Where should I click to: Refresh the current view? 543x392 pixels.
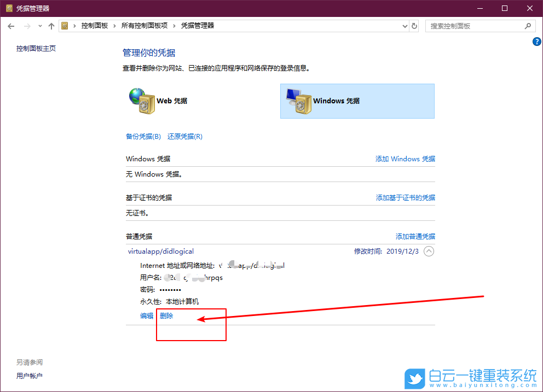click(414, 26)
